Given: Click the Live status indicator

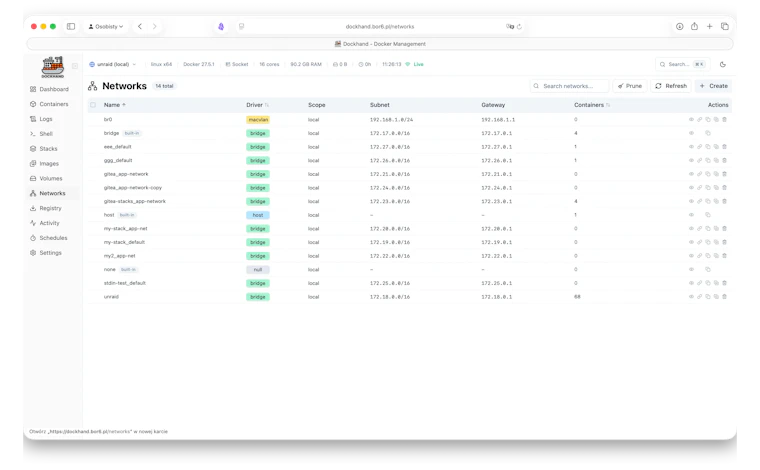Looking at the screenshot, I should [x=414, y=64].
